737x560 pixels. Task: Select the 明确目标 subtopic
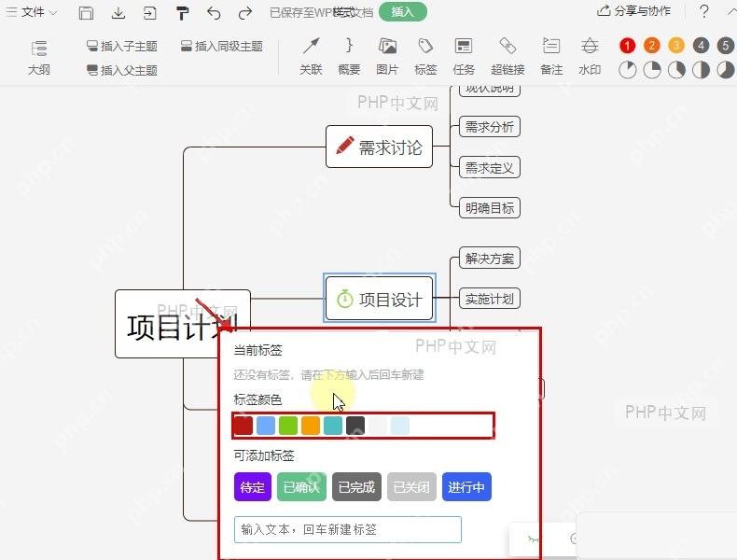[489, 208]
